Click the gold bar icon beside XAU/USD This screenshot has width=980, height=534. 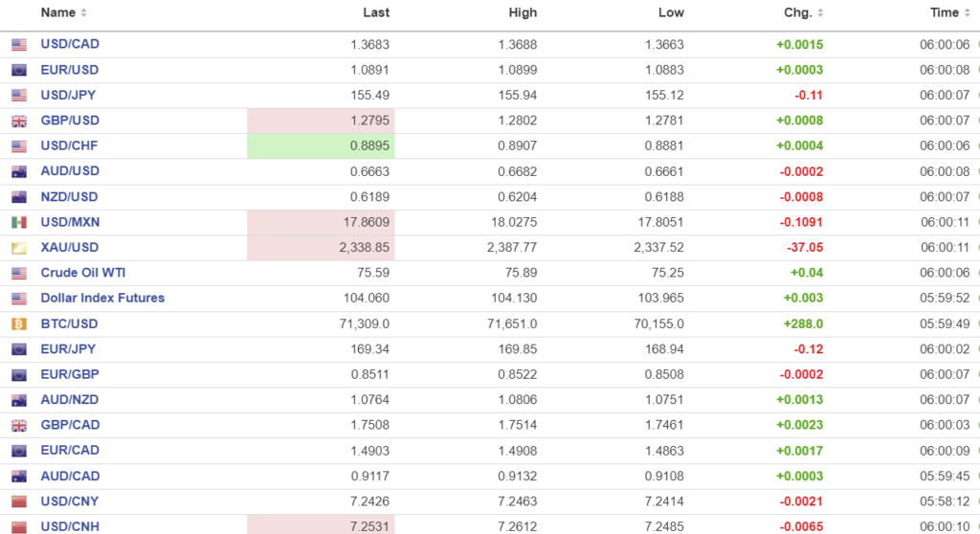(19, 248)
